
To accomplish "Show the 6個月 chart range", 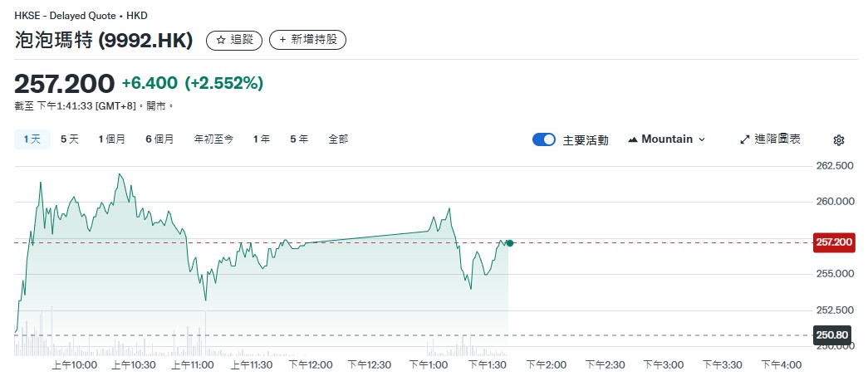I will pos(159,139).
